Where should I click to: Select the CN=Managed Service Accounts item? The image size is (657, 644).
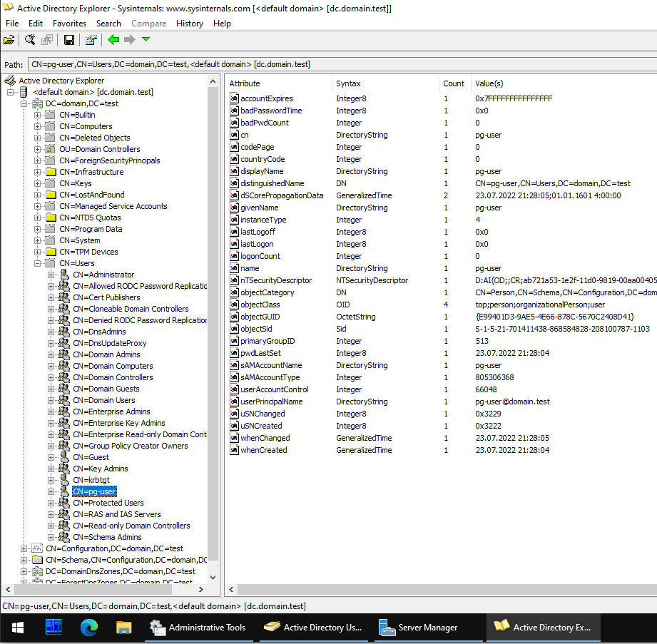pos(113,206)
